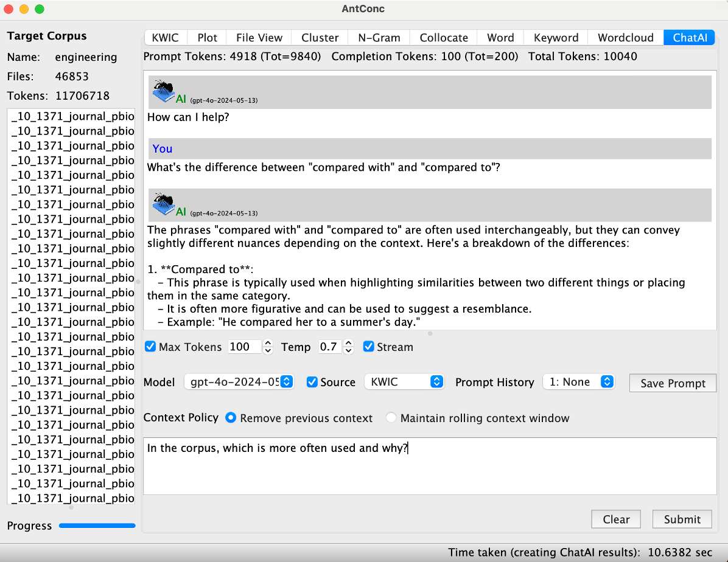Open the KWIC source dropdown
Screen dimensions: 728x562
(404, 382)
